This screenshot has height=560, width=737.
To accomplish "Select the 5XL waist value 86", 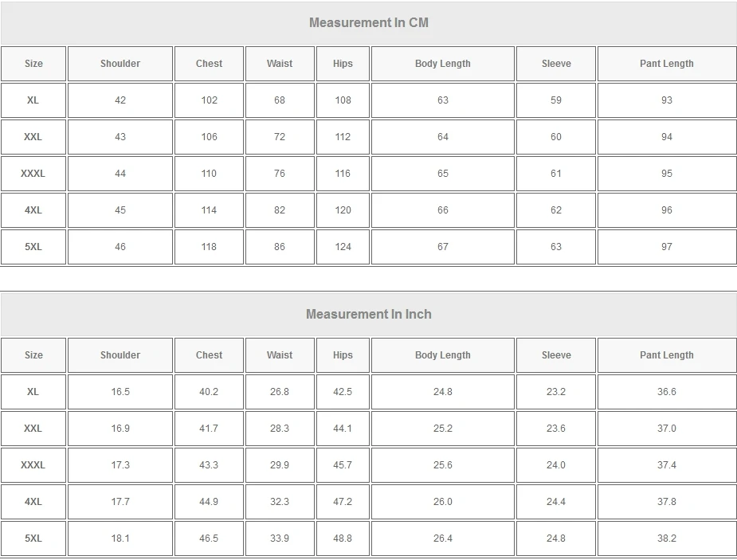I will [x=280, y=247].
